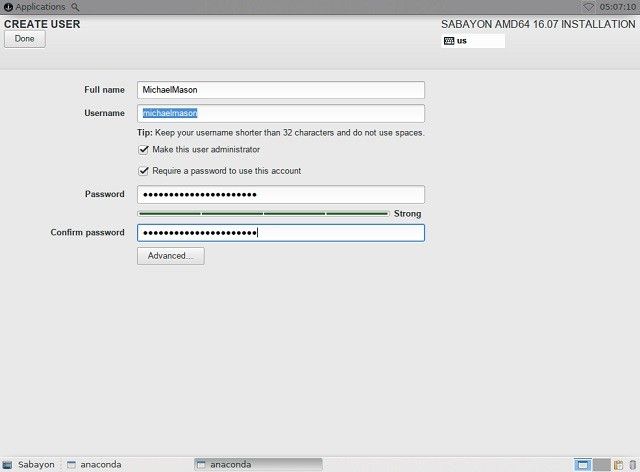Click the Confirm password field

click(x=281, y=233)
